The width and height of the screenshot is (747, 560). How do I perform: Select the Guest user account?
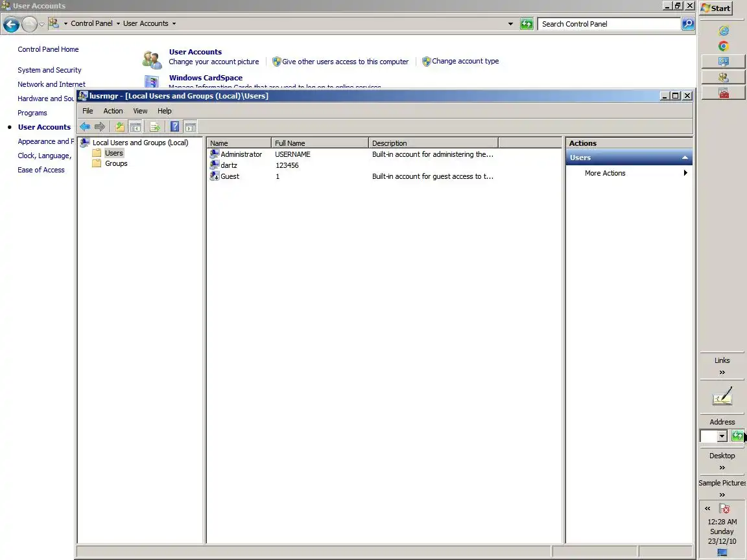230,176
